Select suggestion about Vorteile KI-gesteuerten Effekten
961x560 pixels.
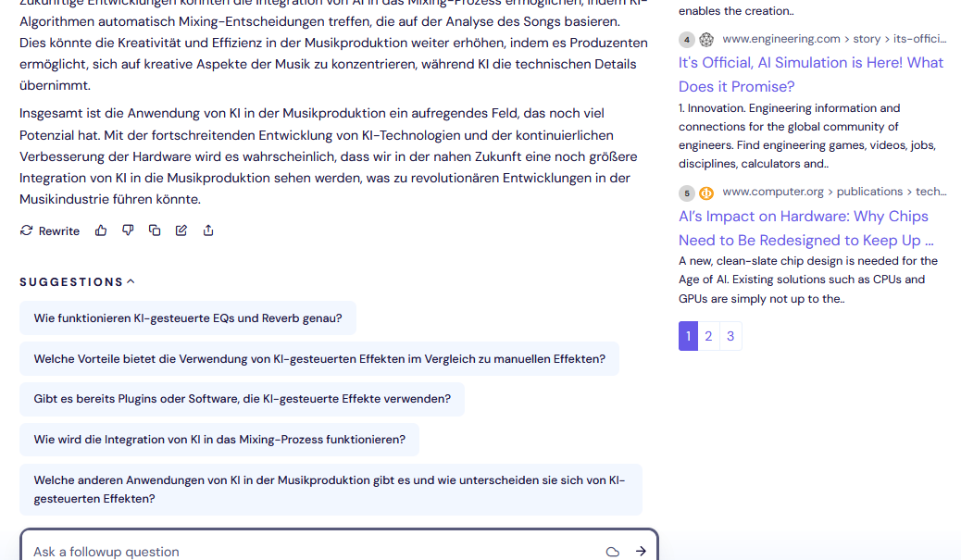point(319,358)
